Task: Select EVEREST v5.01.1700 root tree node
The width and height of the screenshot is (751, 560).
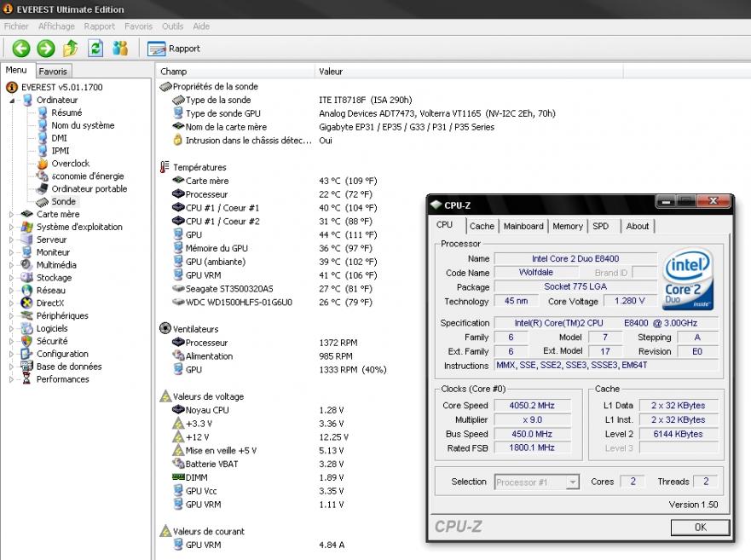Action: pyautogui.click(x=61, y=87)
